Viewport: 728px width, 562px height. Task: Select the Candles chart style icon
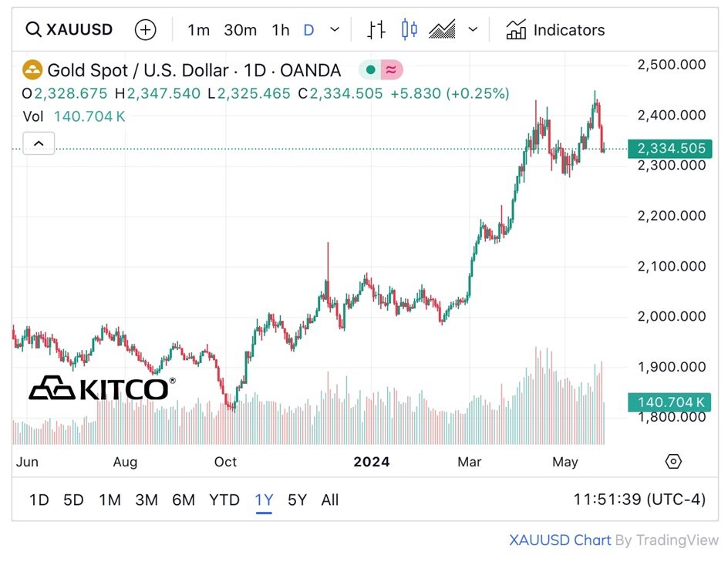(x=409, y=30)
